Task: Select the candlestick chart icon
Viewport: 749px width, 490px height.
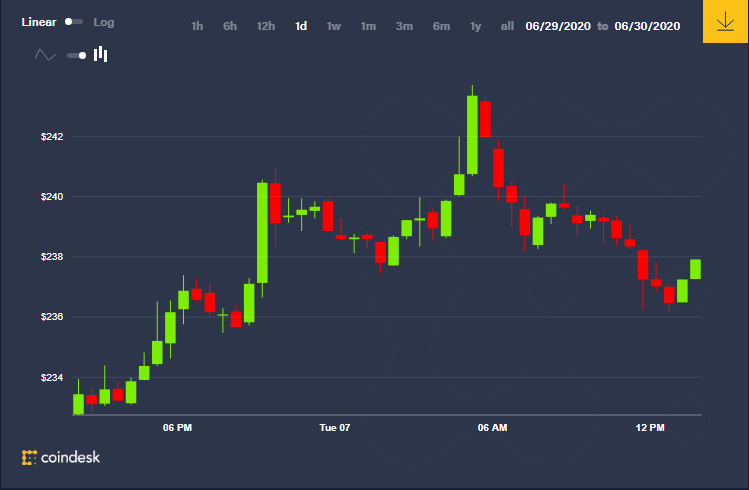Action: click(100, 54)
